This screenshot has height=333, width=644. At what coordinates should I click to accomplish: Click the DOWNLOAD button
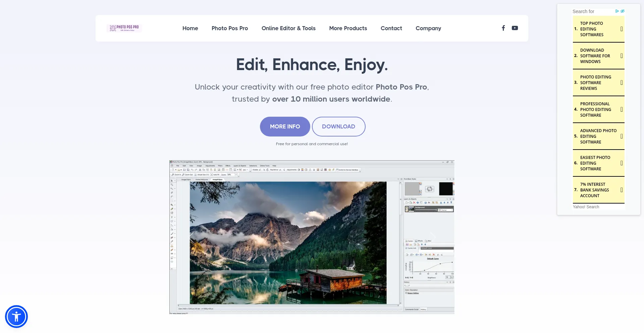[x=338, y=126]
